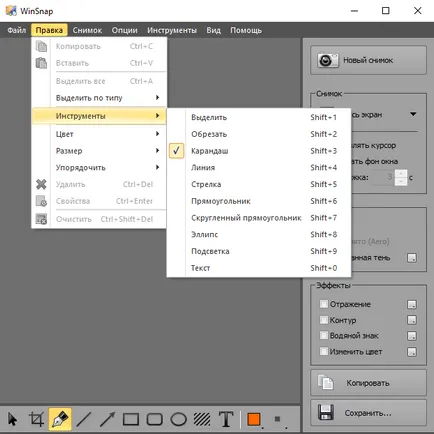Choose Стрелка from tools submenu
Screen dimensions: 434x434
(259, 184)
